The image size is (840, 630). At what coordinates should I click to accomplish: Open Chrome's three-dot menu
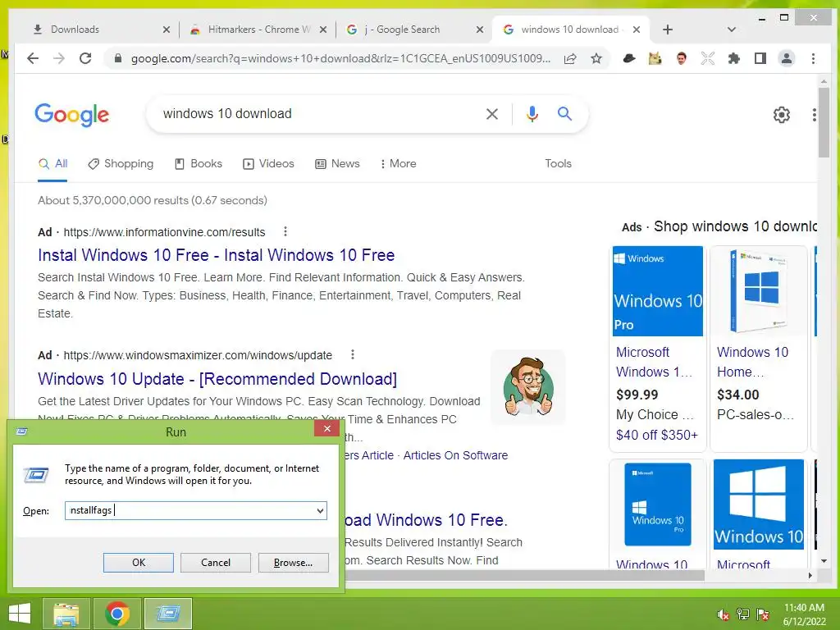pos(813,58)
